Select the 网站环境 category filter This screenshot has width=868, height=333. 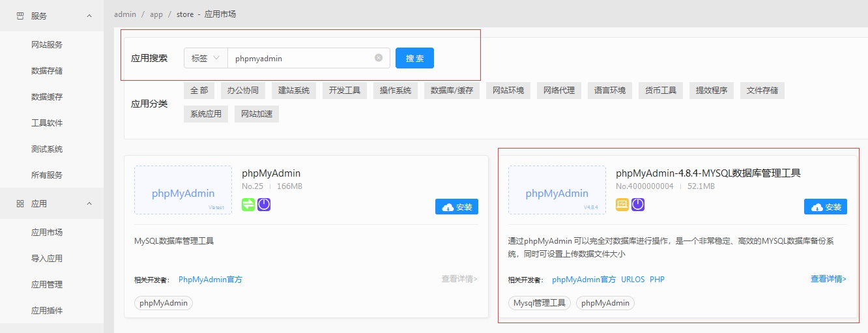(x=508, y=91)
